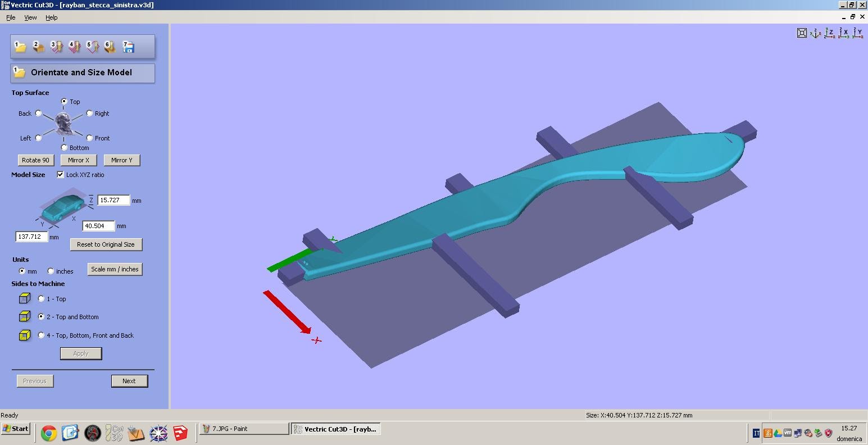View model along the Z axis
The height and width of the screenshot is (445, 868).
tap(830, 33)
